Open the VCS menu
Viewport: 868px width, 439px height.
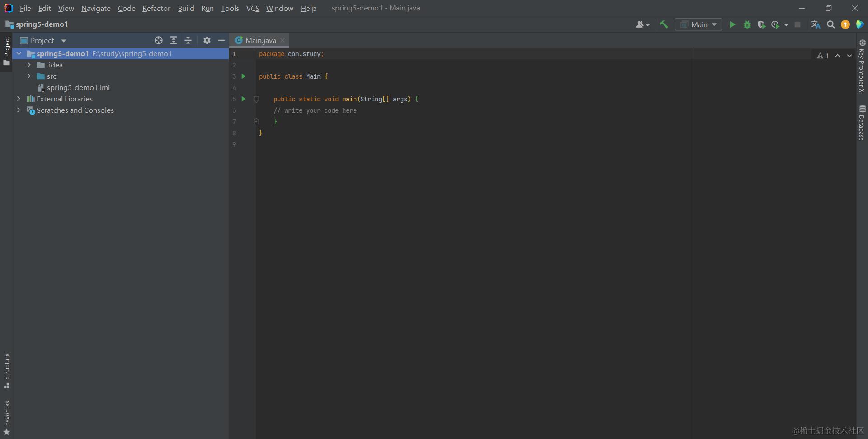click(253, 8)
